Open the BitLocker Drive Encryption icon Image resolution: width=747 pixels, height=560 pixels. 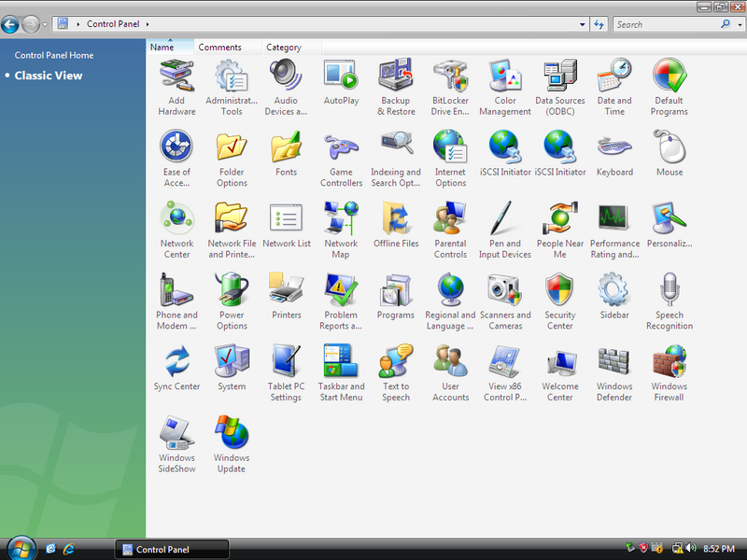coord(450,76)
